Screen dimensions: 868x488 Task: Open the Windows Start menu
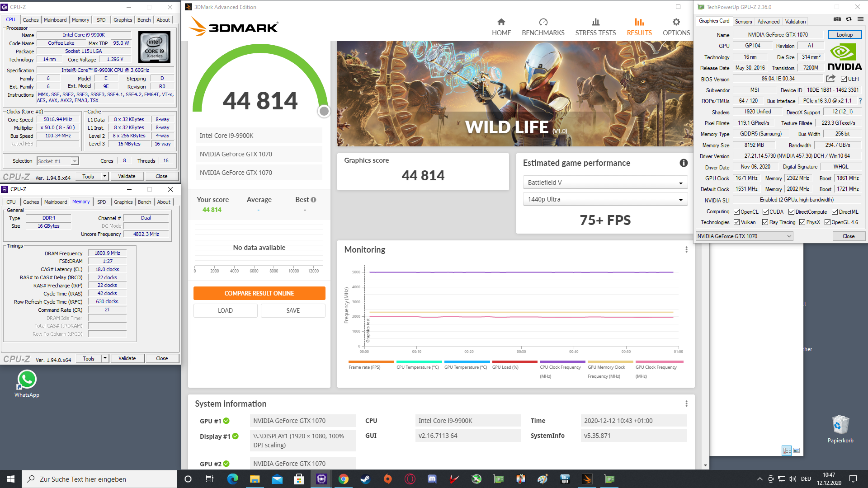pyautogui.click(x=11, y=479)
